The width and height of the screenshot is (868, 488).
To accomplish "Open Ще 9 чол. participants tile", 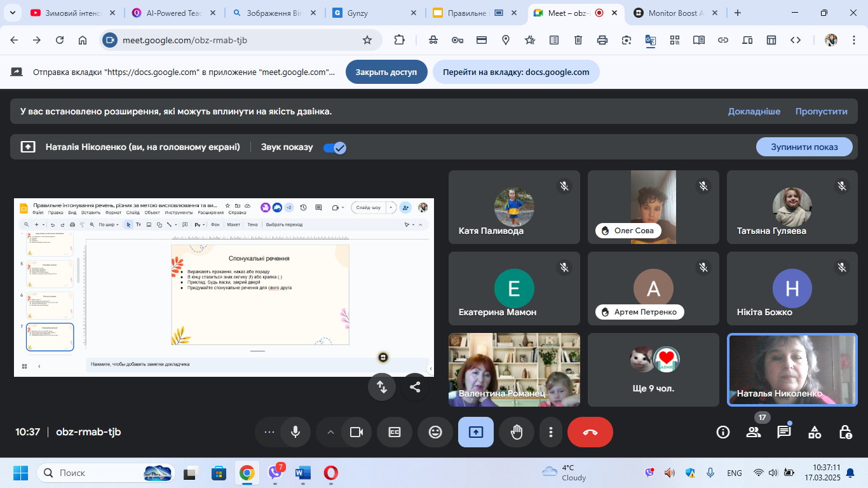I will click(x=653, y=370).
